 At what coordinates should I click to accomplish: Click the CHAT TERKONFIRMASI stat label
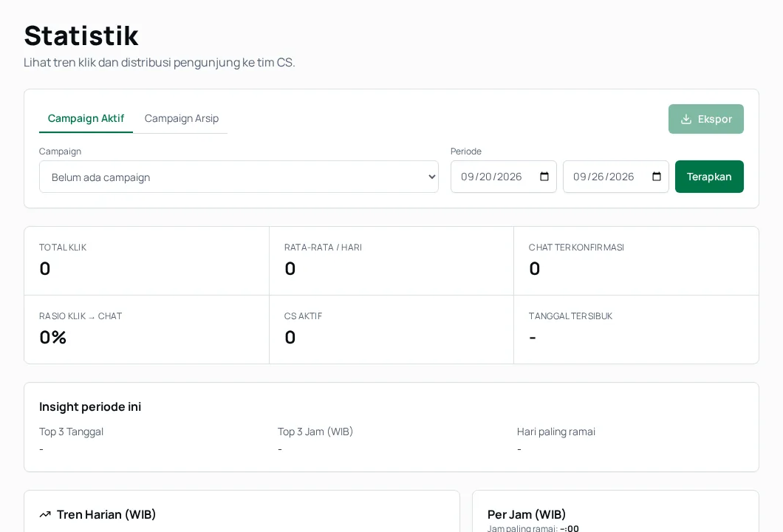click(576, 248)
